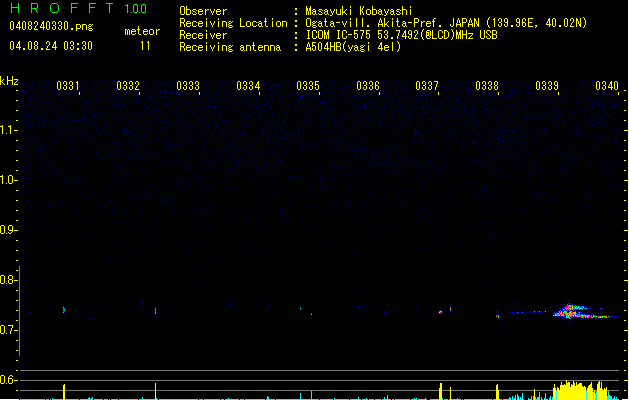
Task: Click the 0337 time marker
Action: (x=427, y=86)
